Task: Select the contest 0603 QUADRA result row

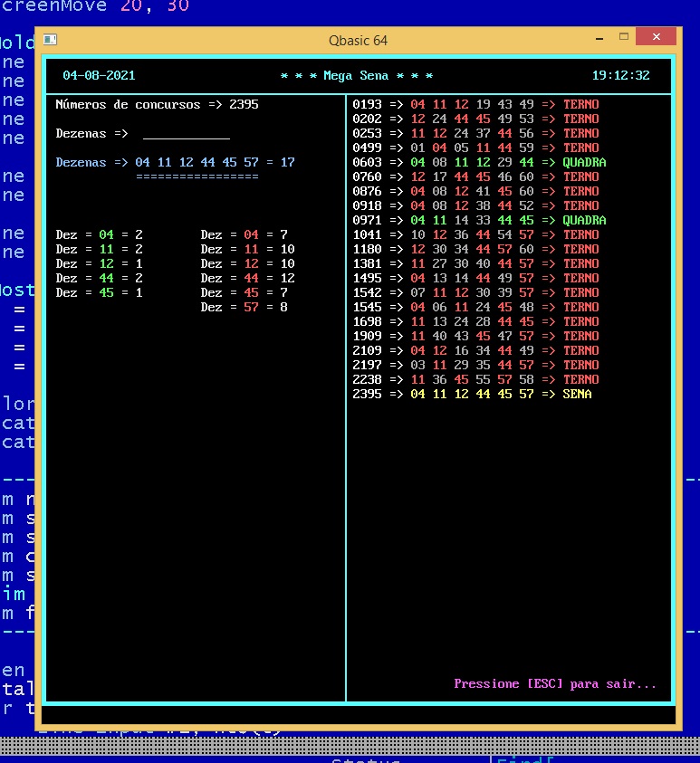Action: point(479,163)
